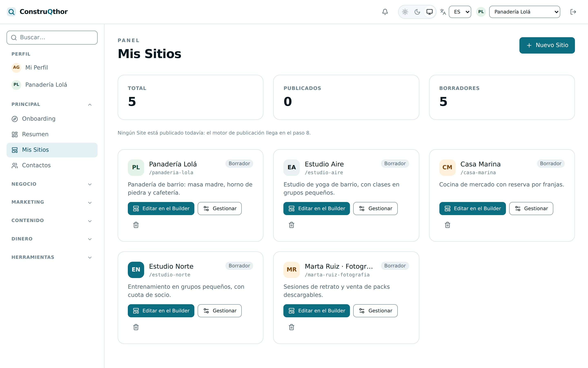The width and height of the screenshot is (588, 368).
Task: Expand the HERRAMIENTAS section
Action: click(x=52, y=257)
